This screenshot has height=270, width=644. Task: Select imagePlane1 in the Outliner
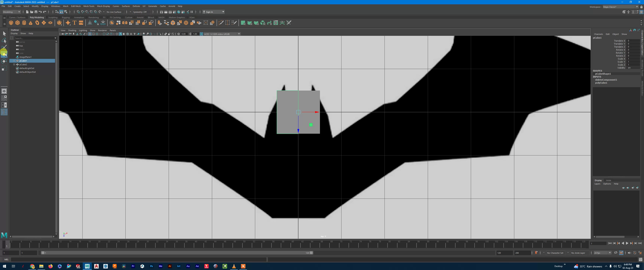pyautogui.click(x=25, y=57)
